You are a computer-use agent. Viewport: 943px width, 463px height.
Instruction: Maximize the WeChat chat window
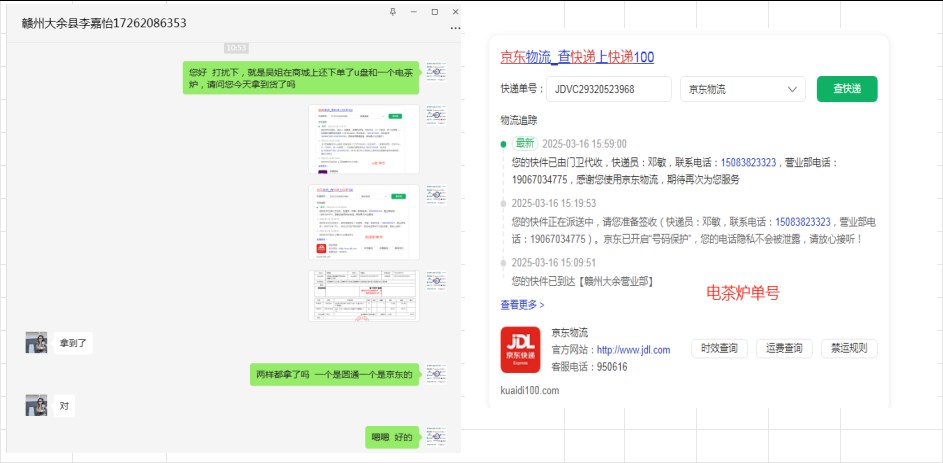point(435,11)
